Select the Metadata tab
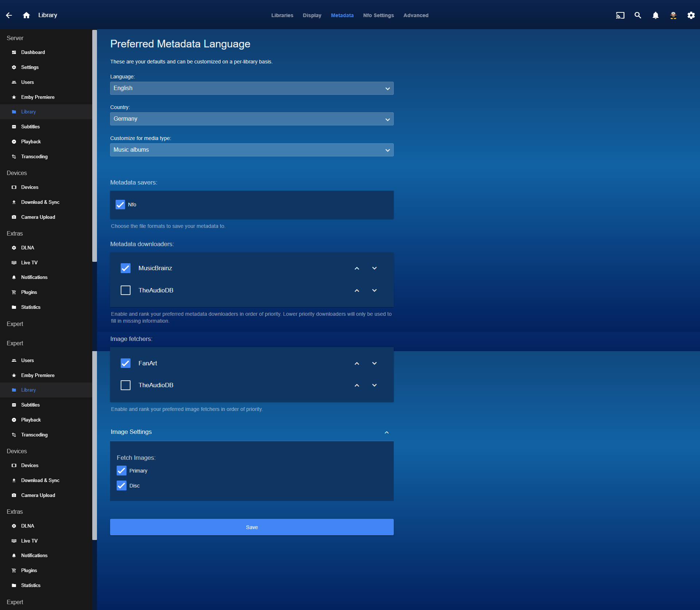The height and width of the screenshot is (610, 700). (342, 16)
